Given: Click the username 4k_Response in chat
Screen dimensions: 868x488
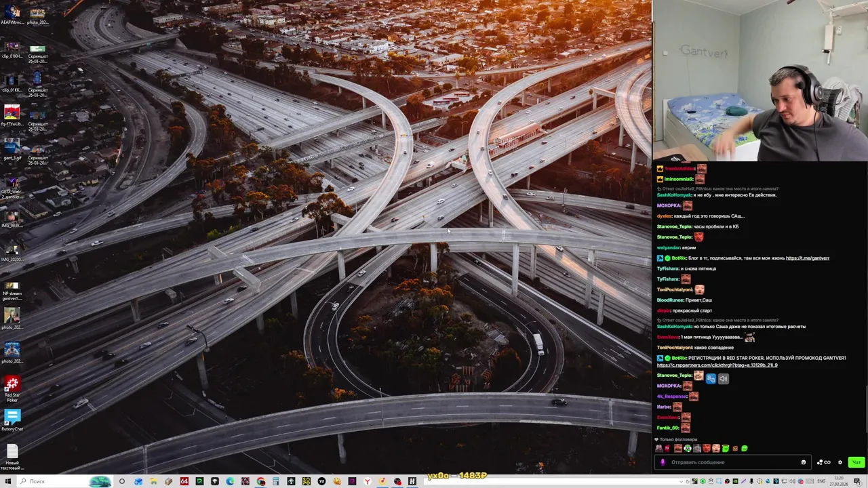Looking at the screenshot, I should pos(671,396).
